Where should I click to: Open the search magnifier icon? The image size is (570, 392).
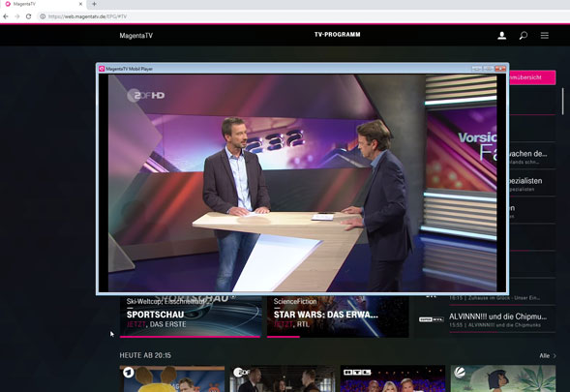tap(524, 35)
